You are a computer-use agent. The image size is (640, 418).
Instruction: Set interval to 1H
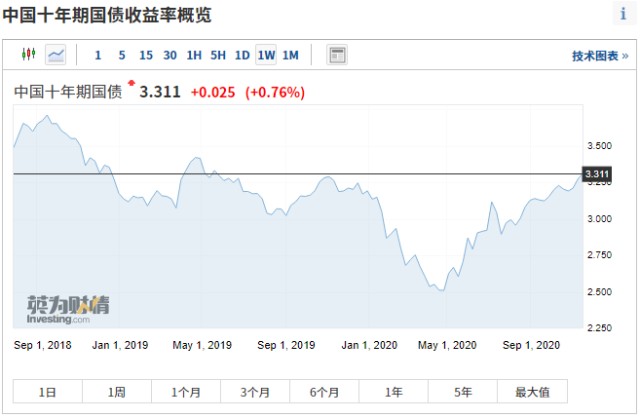[194, 55]
